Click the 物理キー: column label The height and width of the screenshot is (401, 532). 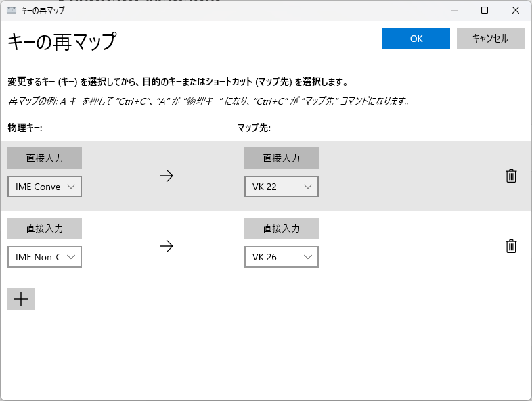25,128
